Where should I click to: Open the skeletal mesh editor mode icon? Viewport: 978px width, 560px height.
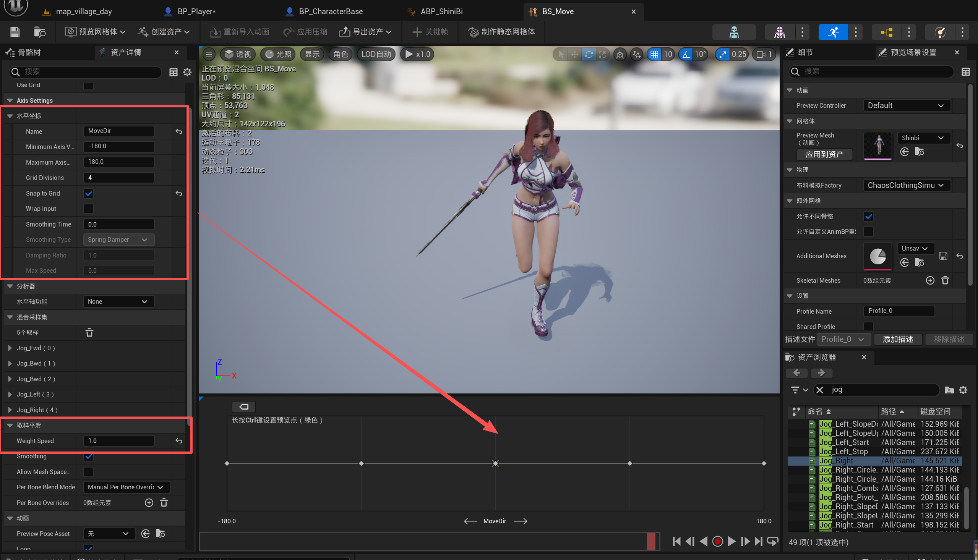coord(780,32)
